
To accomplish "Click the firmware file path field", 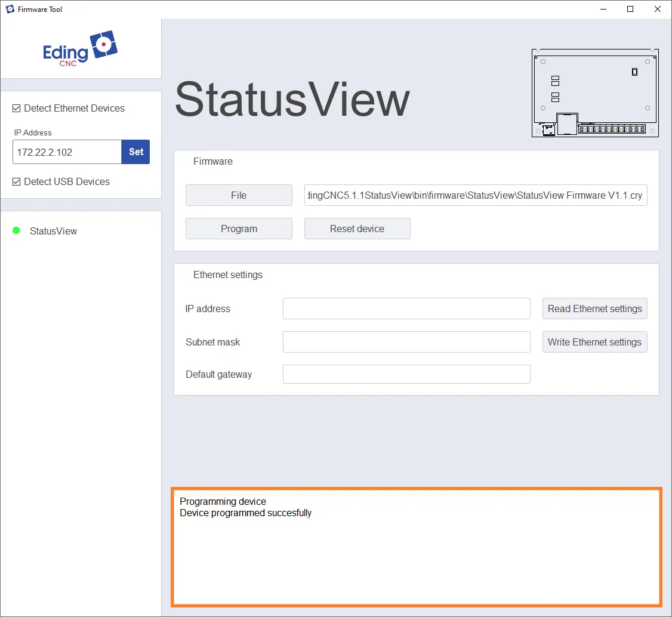I will (476, 195).
